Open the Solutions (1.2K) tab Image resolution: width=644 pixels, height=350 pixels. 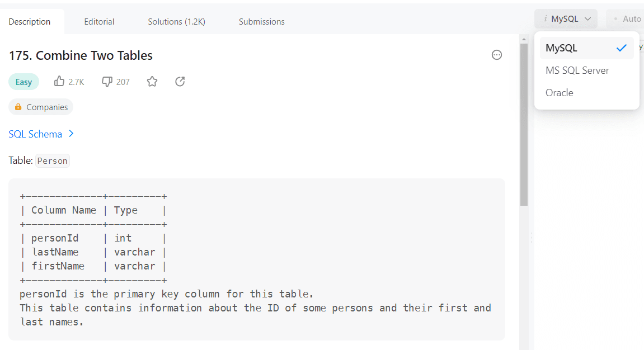pos(176,21)
